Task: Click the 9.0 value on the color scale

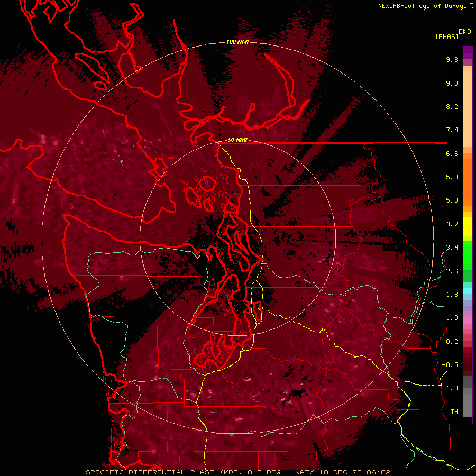Action: click(452, 84)
